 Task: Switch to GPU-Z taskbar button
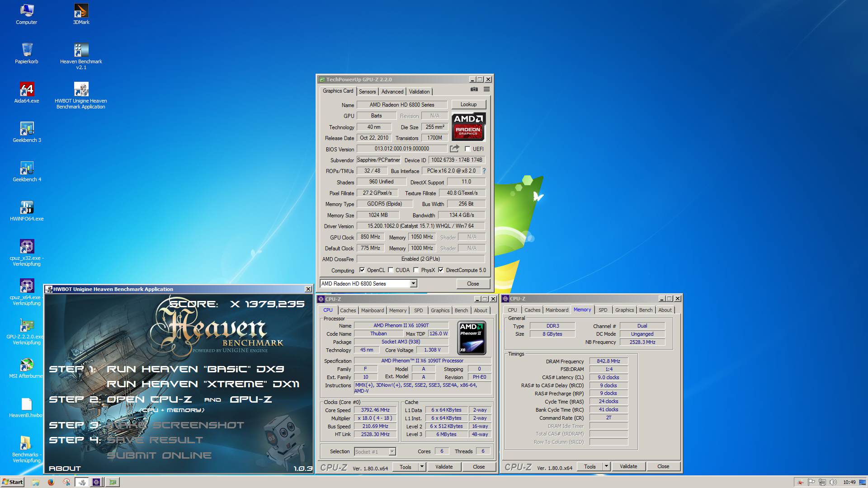point(113,482)
